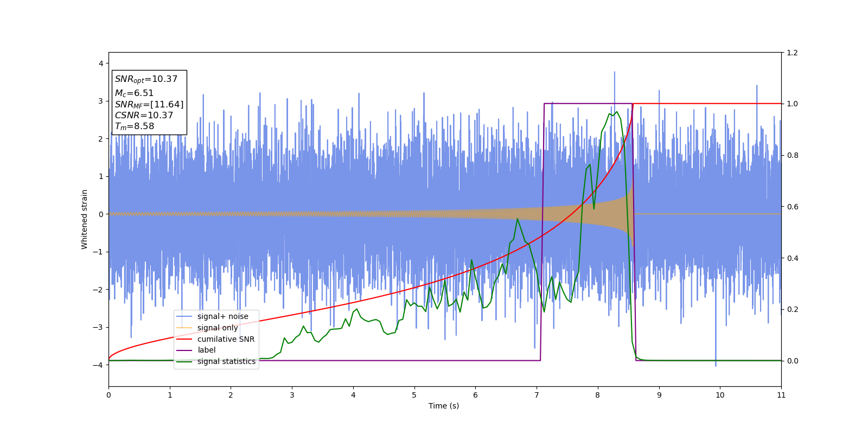The image size is (868, 434).
Task: Click right-axis tick label 0.2
Action: point(792,309)
